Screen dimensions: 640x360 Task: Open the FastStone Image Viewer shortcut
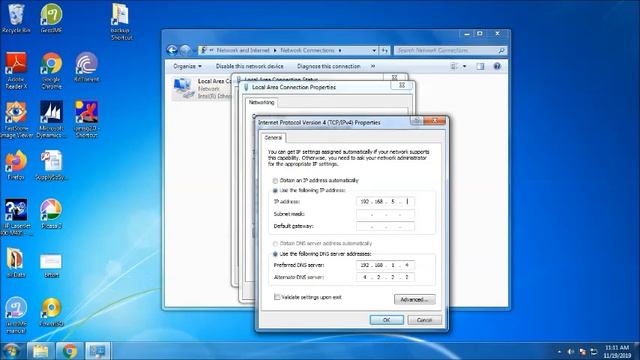pyautogui.click(x=16, y=120)
